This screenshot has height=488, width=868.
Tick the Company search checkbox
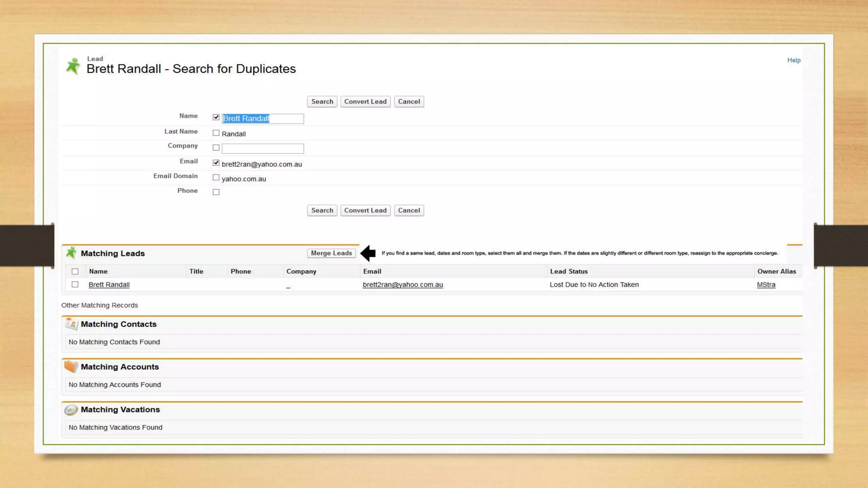pyautogui.click(x=216, y=148)
